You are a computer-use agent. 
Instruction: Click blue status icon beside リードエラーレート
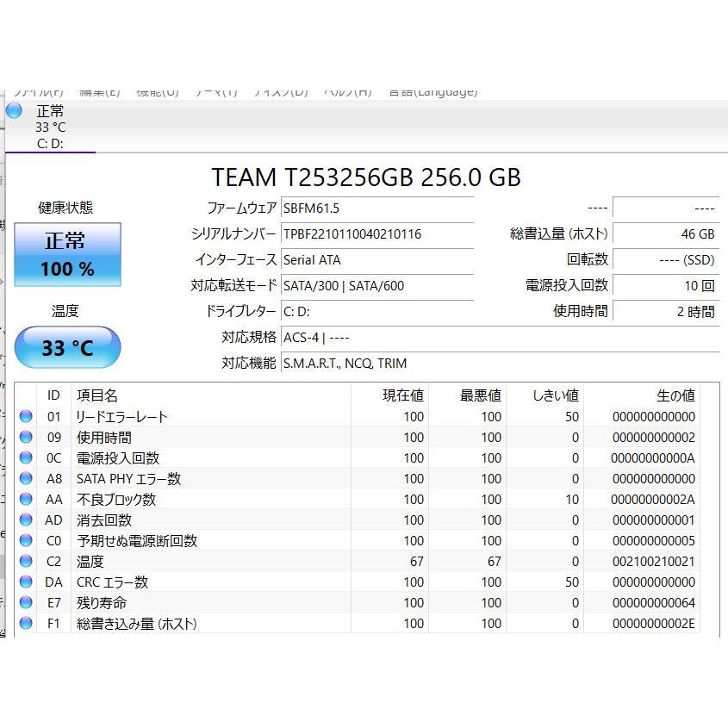26,416
